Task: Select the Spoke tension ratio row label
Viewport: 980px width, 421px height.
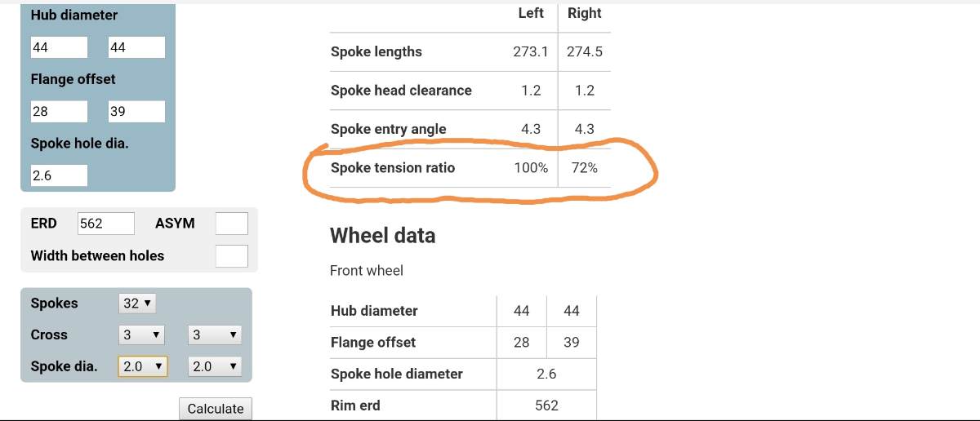Action: (x=393, y=167)
